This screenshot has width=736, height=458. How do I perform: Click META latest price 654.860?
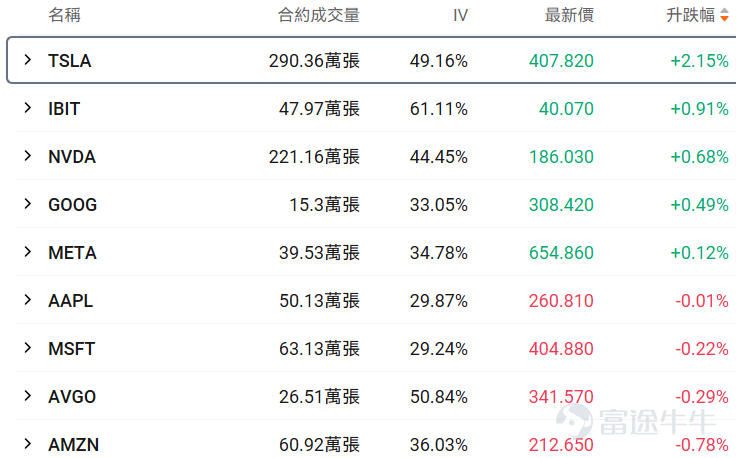(561, 253)
